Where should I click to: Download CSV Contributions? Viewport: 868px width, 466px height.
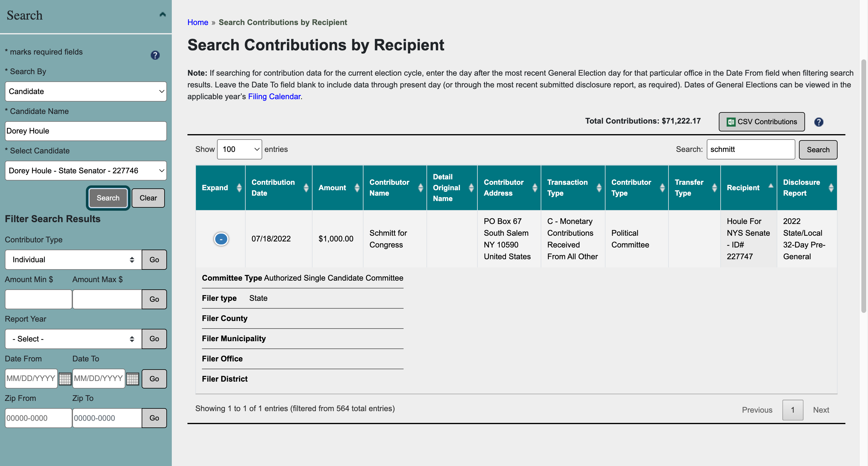[x=762, y=122]
